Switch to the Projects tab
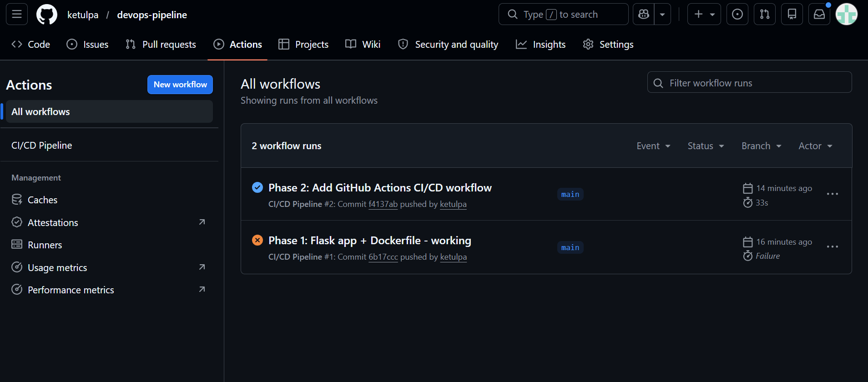This screenshot has height=382, width=868. (x=303, y=44)
